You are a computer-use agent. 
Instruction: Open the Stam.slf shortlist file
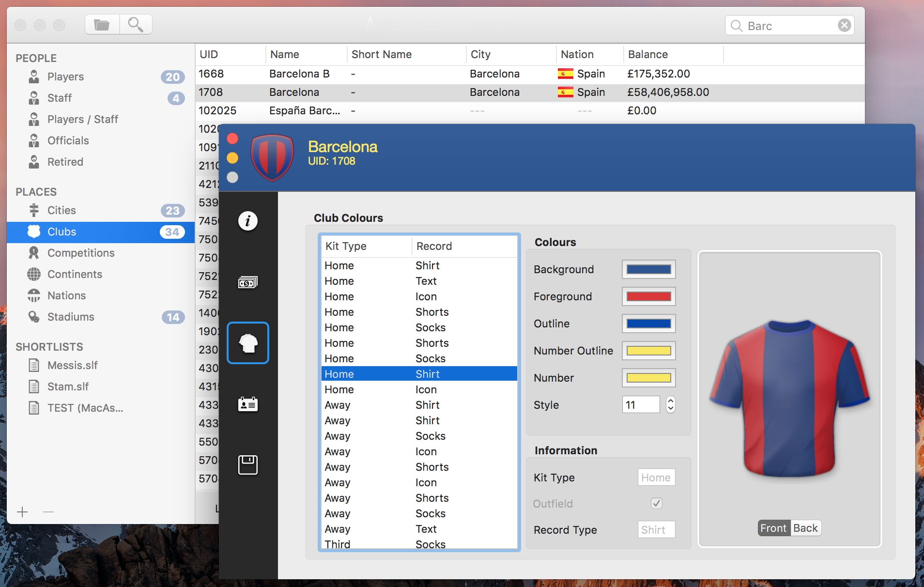click(68, 386)
